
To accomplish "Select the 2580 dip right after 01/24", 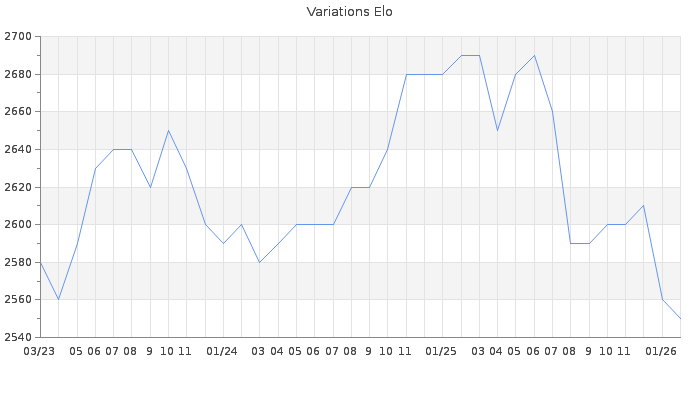I will [259, 262].
